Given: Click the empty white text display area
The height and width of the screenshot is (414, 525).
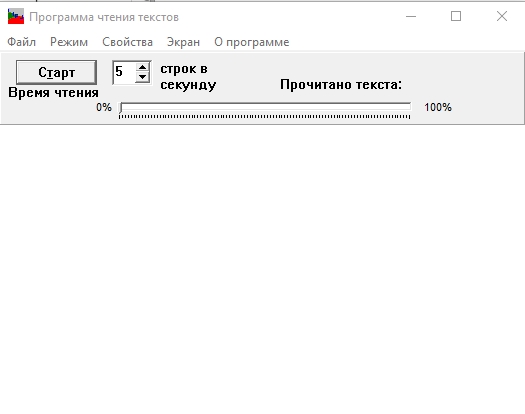Looking at the screenshot, I should pos(262,269).
